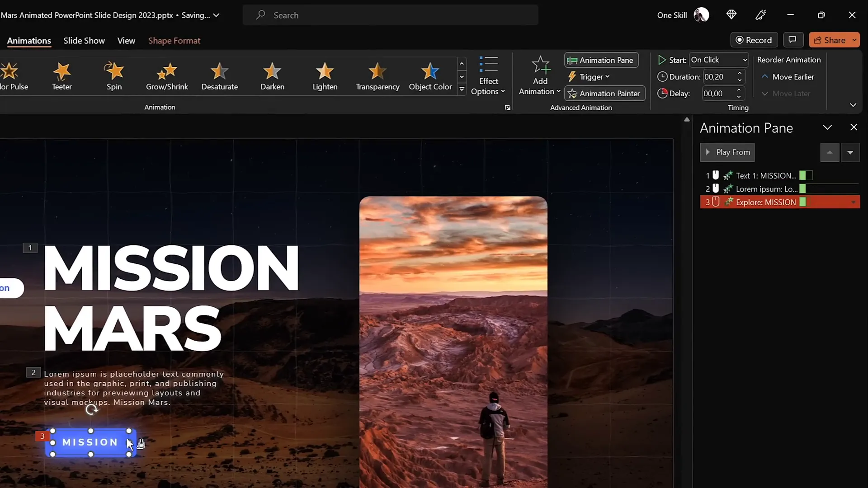Apply the Spin emphasis animation

pos(114,76)
